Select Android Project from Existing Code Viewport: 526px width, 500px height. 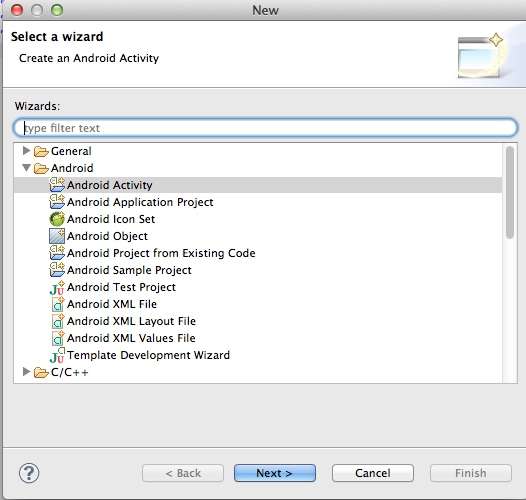(161, 253)
